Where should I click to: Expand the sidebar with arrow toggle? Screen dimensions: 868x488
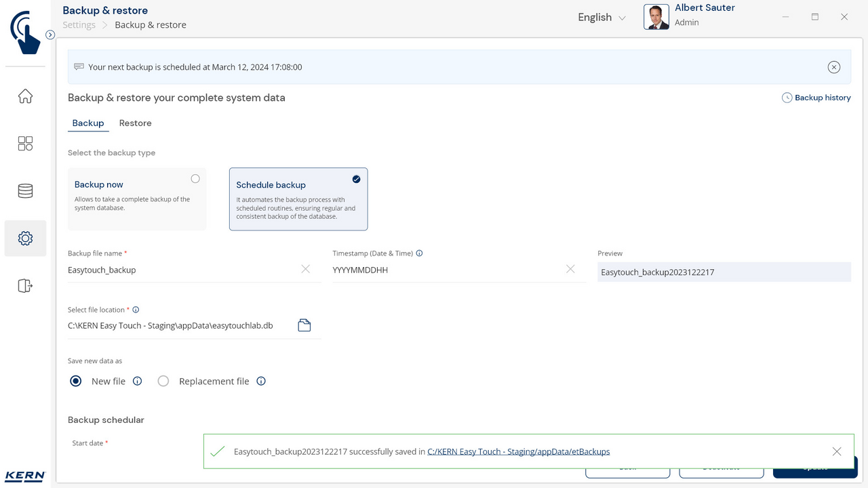pyautogui.click(x=50, y=35)
